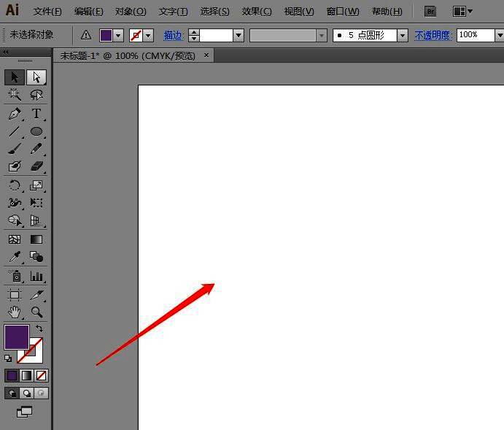Select the Hand tool

click(14, 312)
